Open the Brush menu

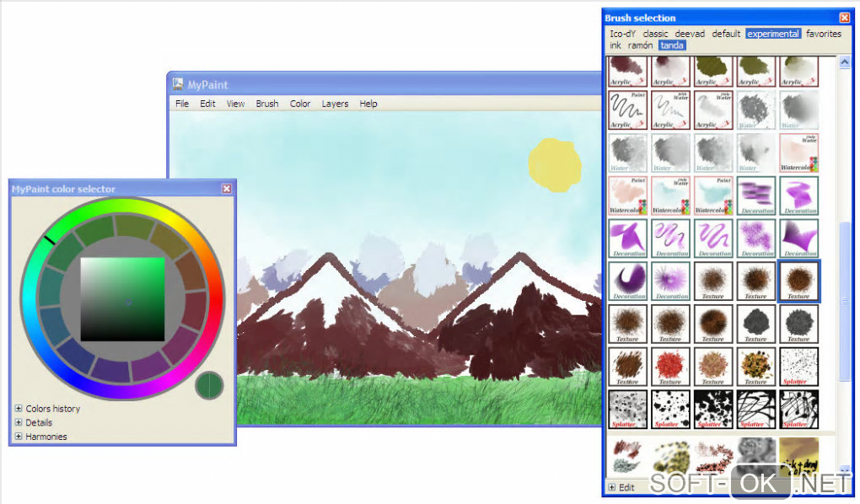click(267, 104)
